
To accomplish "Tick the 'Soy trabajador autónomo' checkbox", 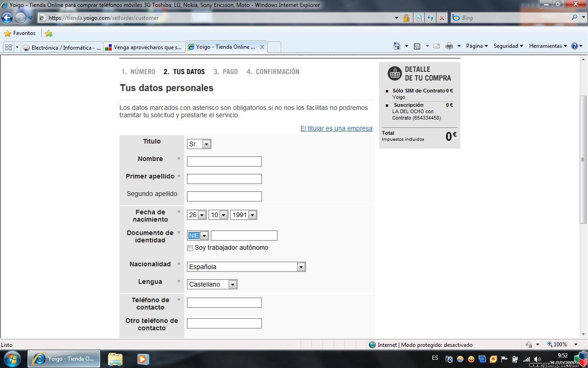I will click(190, 248).
